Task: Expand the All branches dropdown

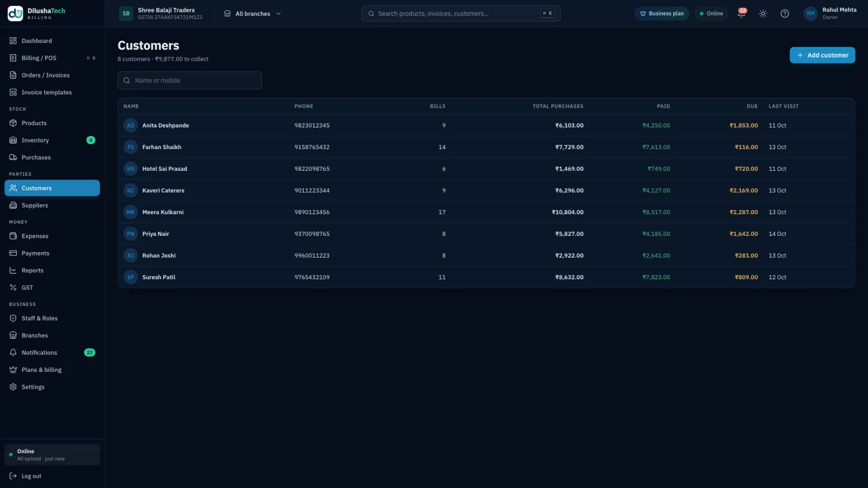Action: coord(253,14)
